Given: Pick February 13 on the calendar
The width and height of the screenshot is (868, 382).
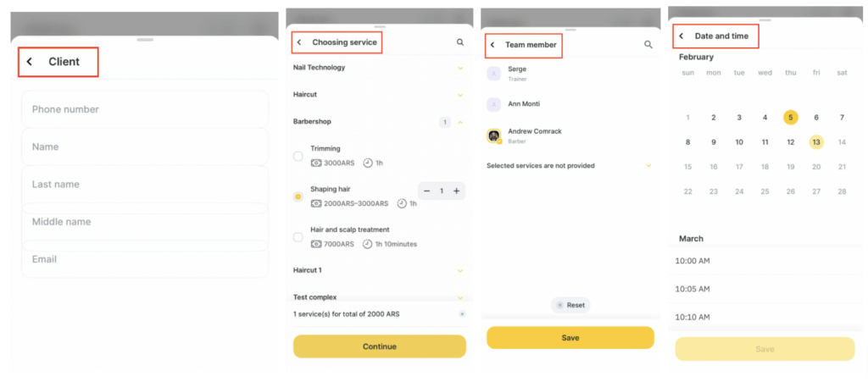Looking at the screenshot, I should pyautogui.click(x=815, y=142).
